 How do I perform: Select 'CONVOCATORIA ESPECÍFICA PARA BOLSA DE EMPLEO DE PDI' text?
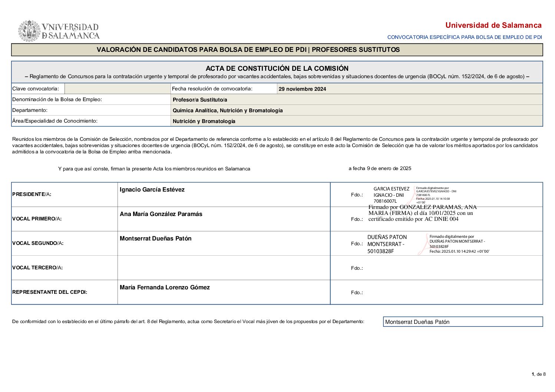tap(465, 37)
